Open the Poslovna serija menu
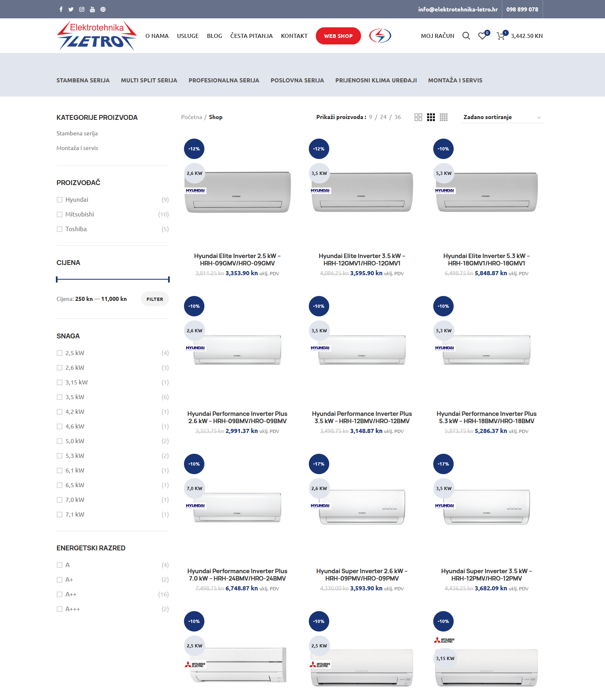The image size is (605, 700). coord(297,80)
